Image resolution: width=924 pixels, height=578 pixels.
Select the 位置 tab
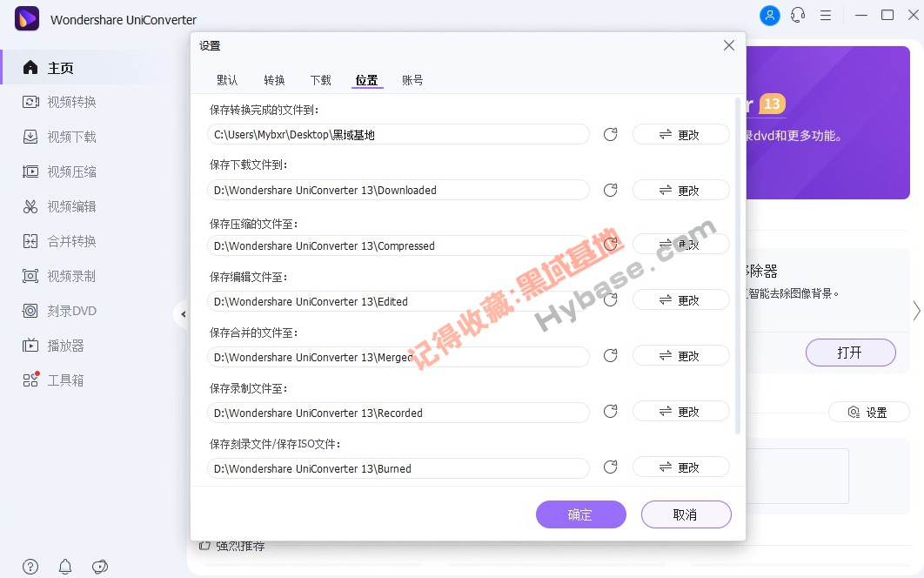pyautogui.click(x=366, y=80)
